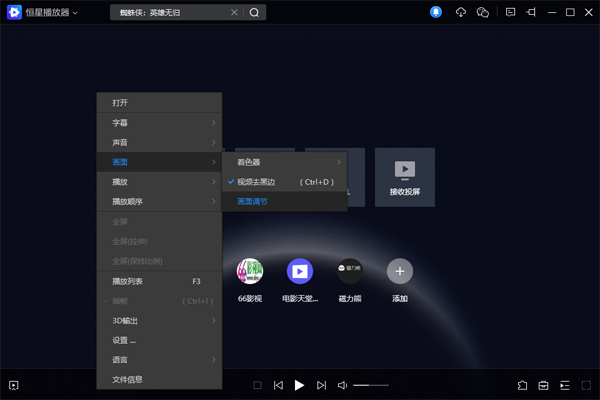The height and width of the screenshot is (400, 600).
Task: Click the 添加 plus button
Action: 400,271
